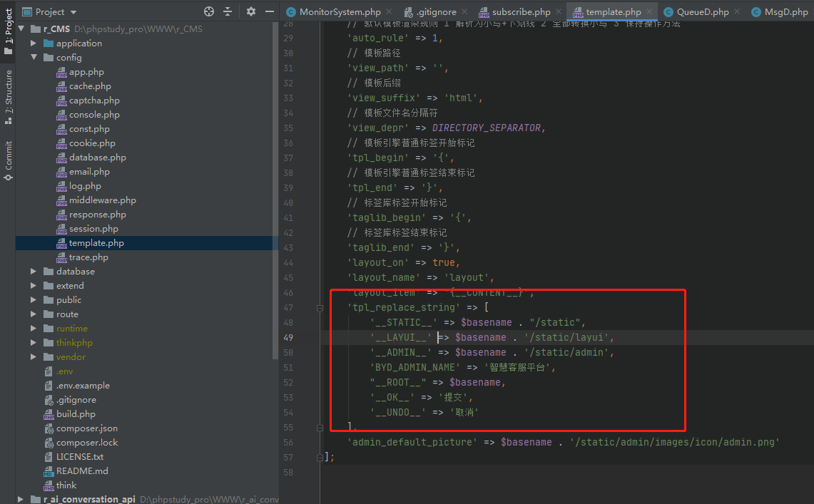Expand the vendor folder

point(31,356)
